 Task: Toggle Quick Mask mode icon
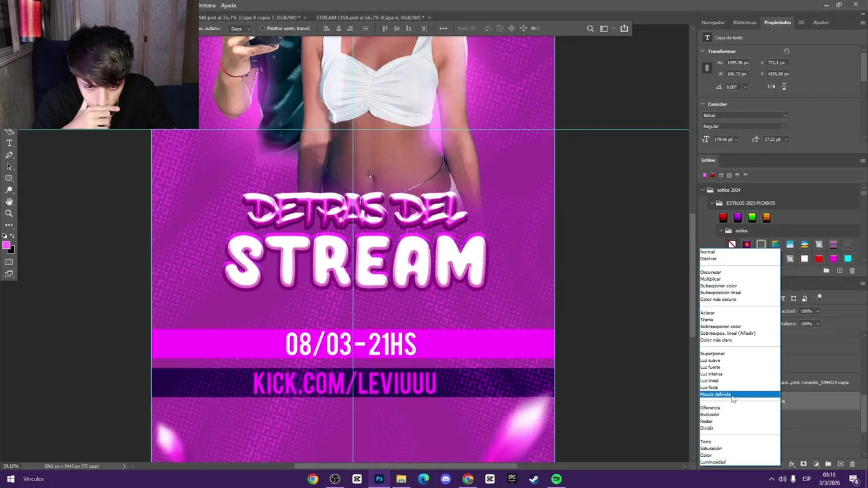pos(9,262)
